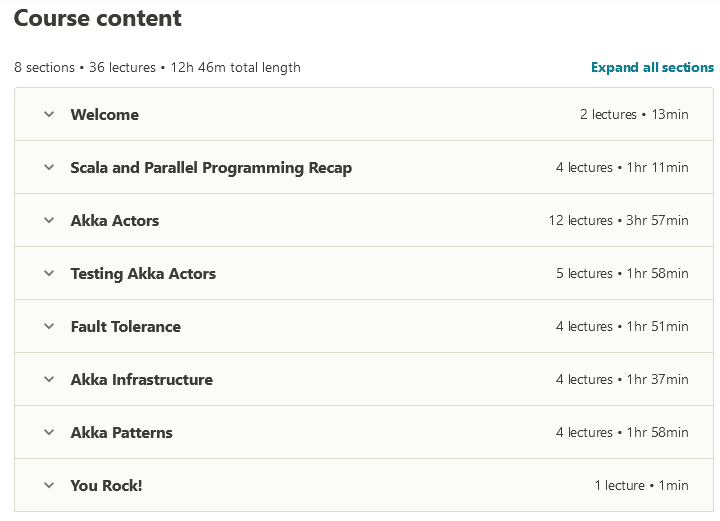
Task: Click the 1 lecture • 1min label
Action: click(641, 486)
